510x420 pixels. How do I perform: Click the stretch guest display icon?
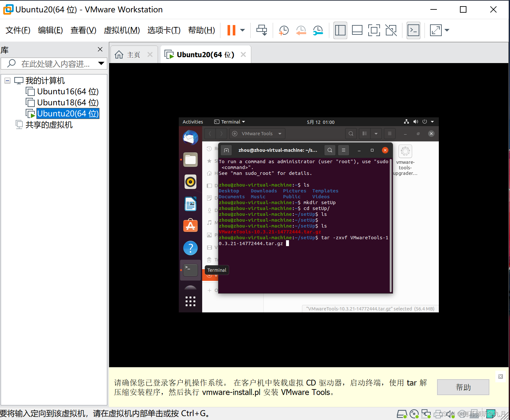coord(436,30)
